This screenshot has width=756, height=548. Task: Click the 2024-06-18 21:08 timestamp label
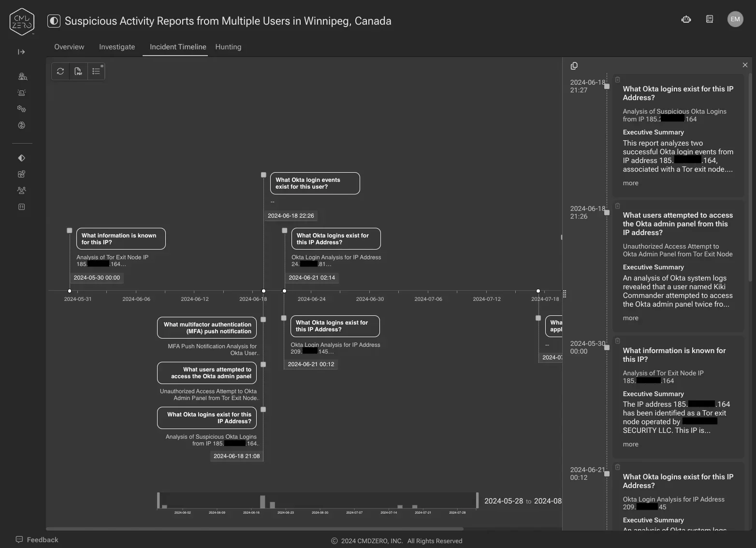tap(237, 456)
